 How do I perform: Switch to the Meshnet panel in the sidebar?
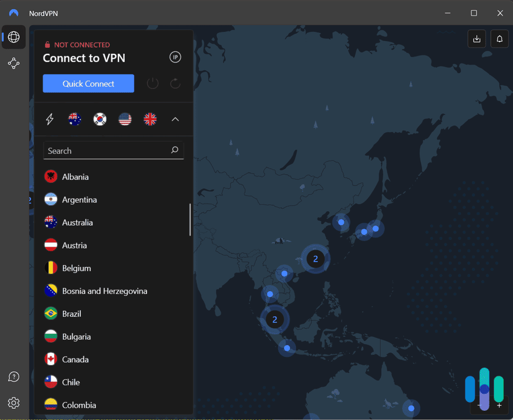click(x=13, y=63)
